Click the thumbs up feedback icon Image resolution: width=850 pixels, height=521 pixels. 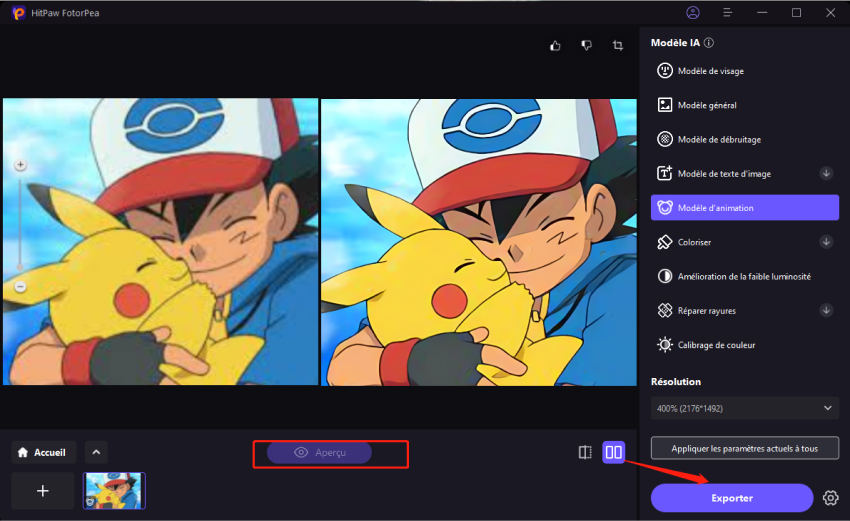coord(555,46)
